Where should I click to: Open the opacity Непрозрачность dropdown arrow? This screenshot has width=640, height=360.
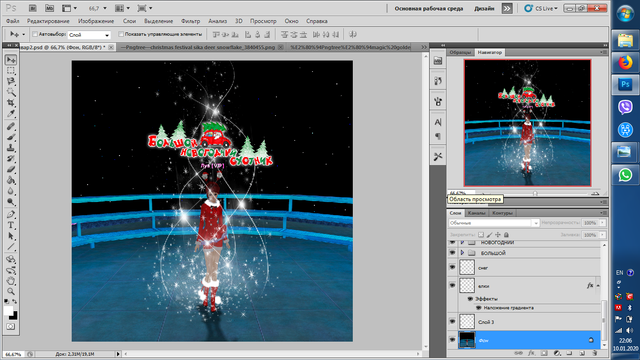coord(602,223)
